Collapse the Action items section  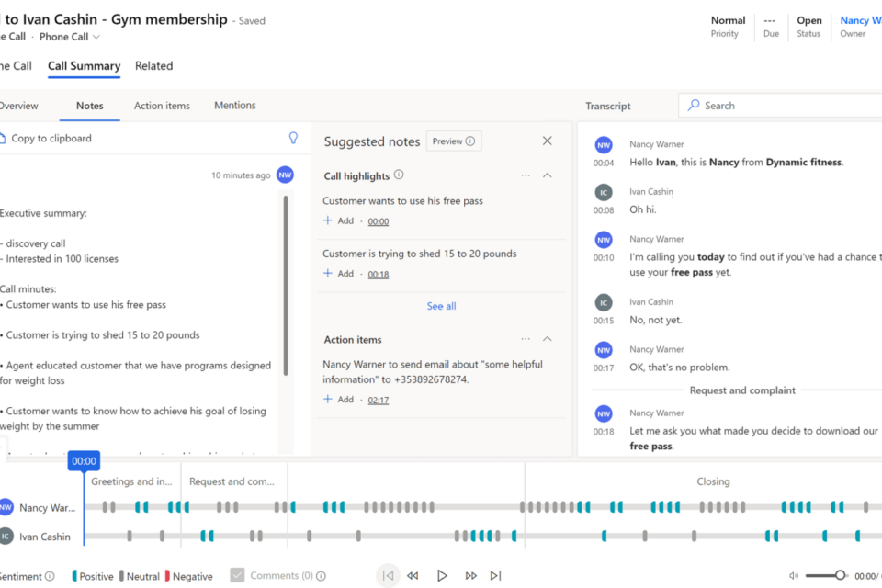(548, 339)
